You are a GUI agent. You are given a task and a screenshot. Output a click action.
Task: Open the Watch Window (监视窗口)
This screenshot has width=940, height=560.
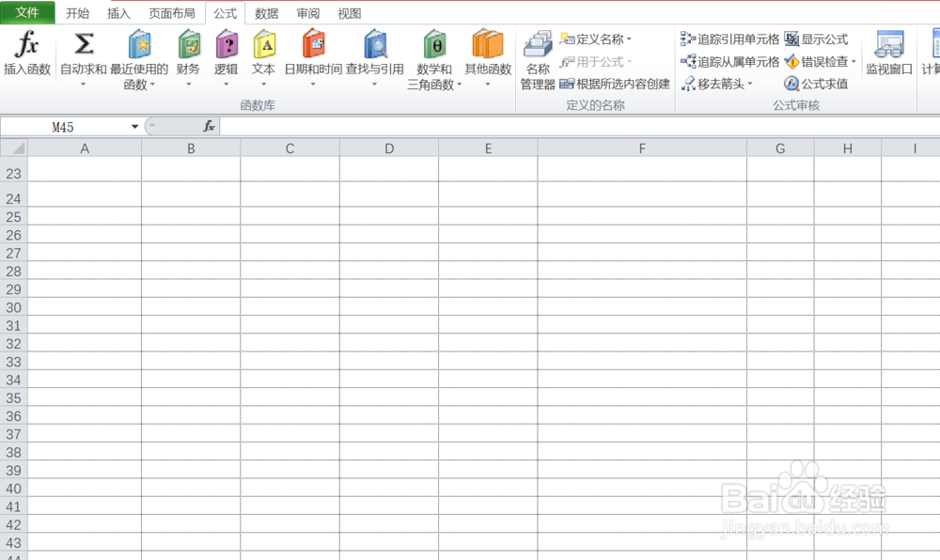point(889,53)
